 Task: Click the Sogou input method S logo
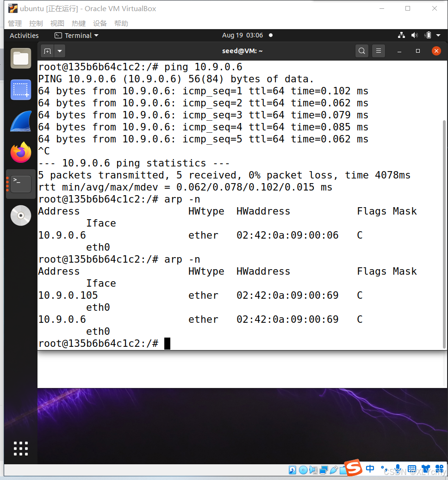(x=353, y=468)
